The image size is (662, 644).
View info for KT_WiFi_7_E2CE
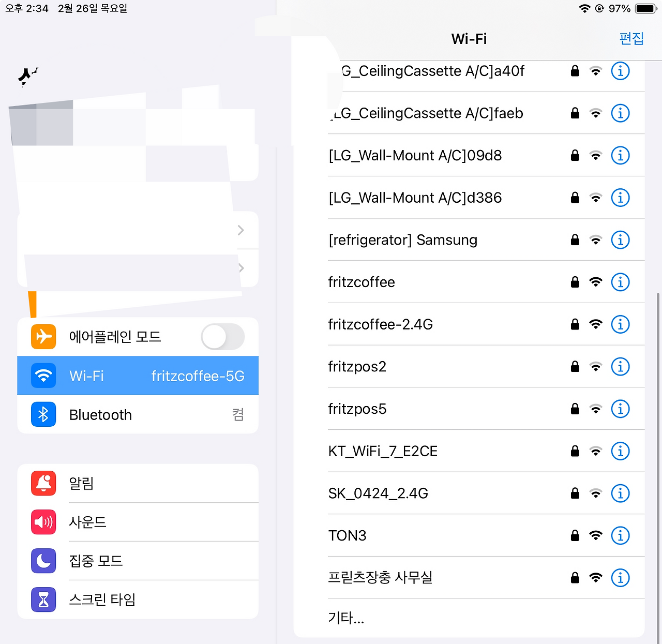(x=620, y=451)
